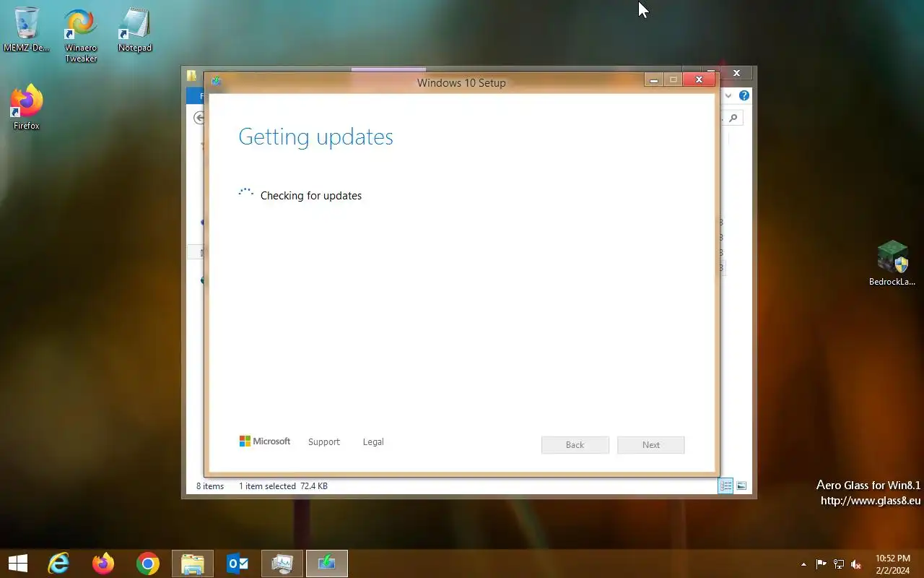Open Outlook from the taskbar
Screen dimensions: 924x578
coord(237,564)
